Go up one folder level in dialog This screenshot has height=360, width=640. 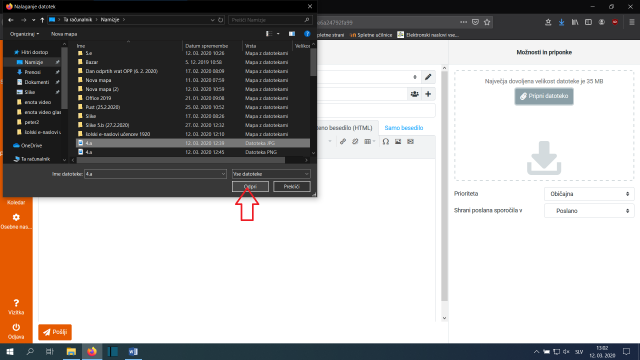[x=42, y=20]
